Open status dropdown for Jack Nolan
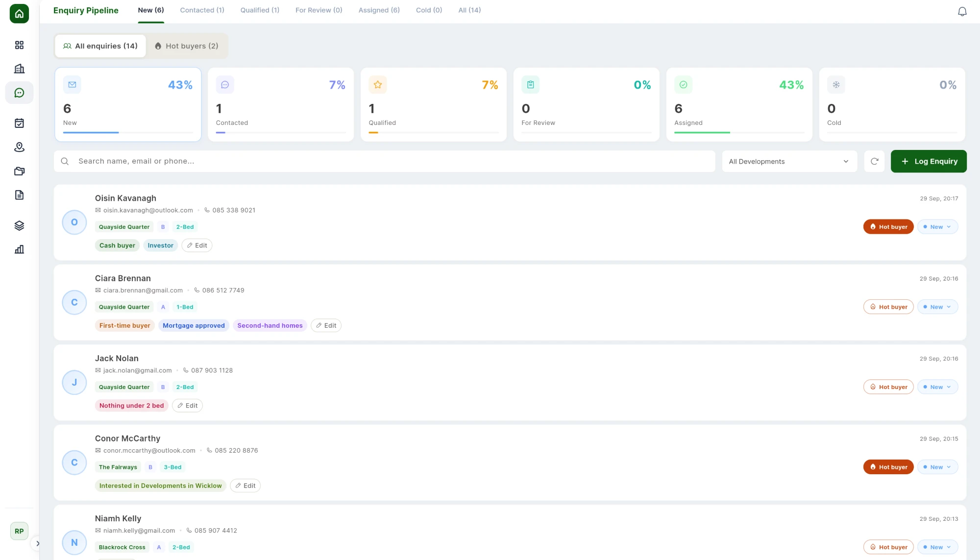 937,387
